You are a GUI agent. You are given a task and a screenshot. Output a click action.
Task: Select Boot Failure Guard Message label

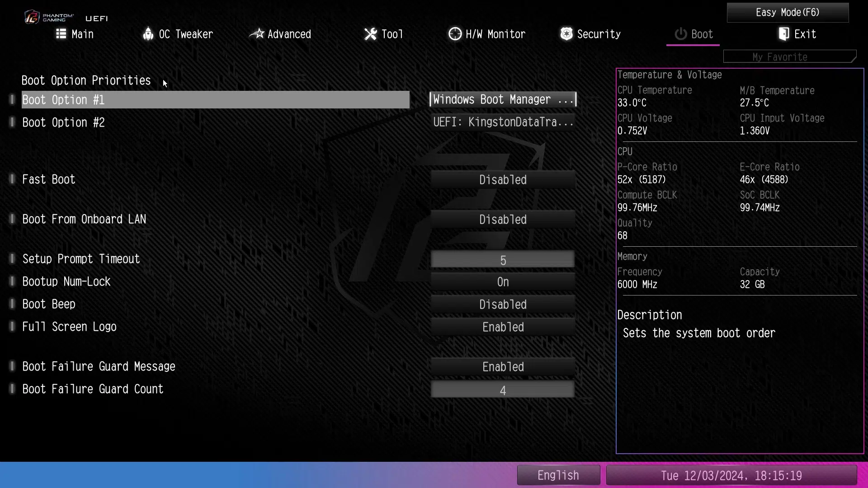coord(99,366)
